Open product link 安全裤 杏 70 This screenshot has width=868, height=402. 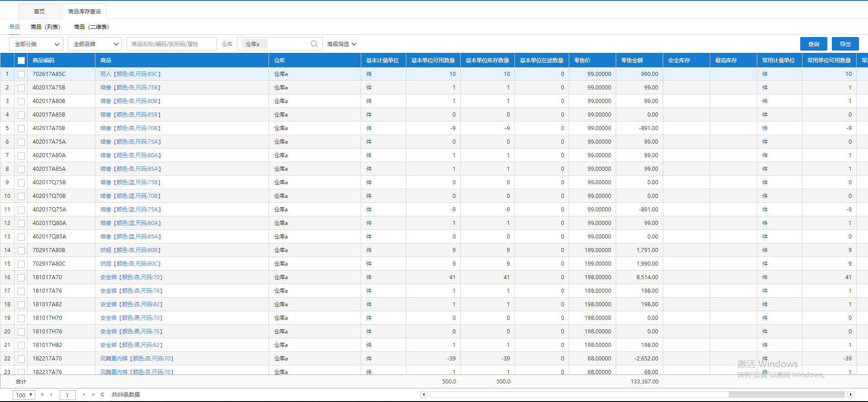[132, 277]
